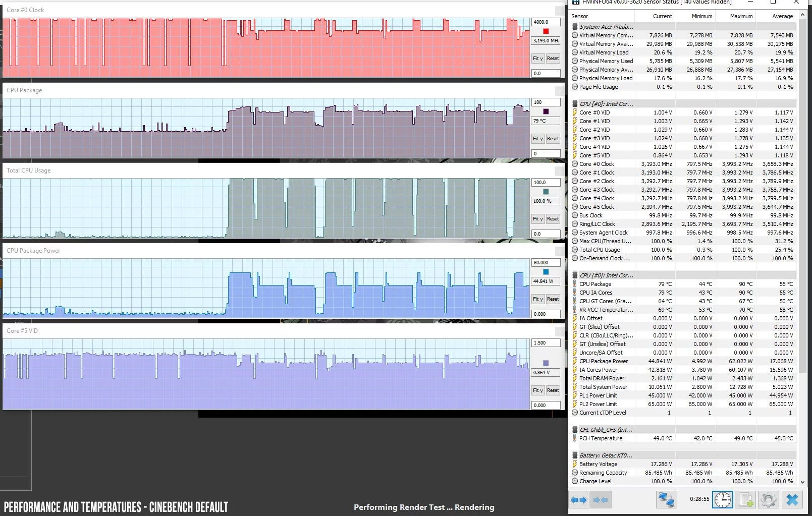Click the Current column header

655,16
